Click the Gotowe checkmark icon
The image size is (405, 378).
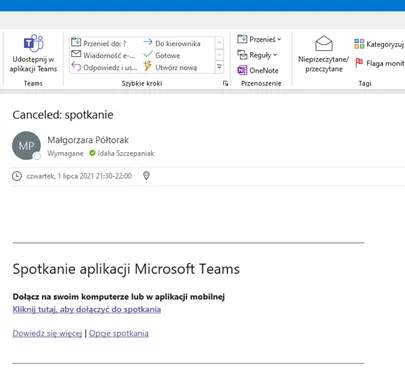pos(148,54)
